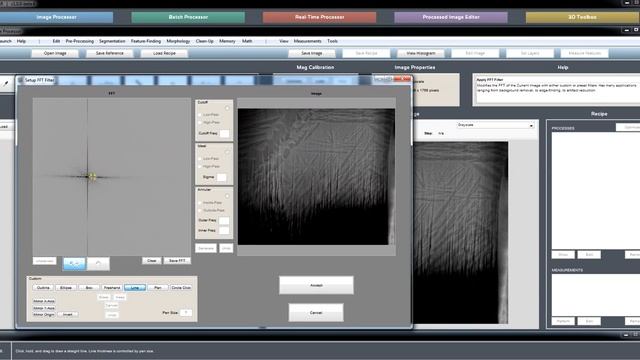Open the Math menu
This screenshot has height=360, width=640.
click(x=247, y=41)
